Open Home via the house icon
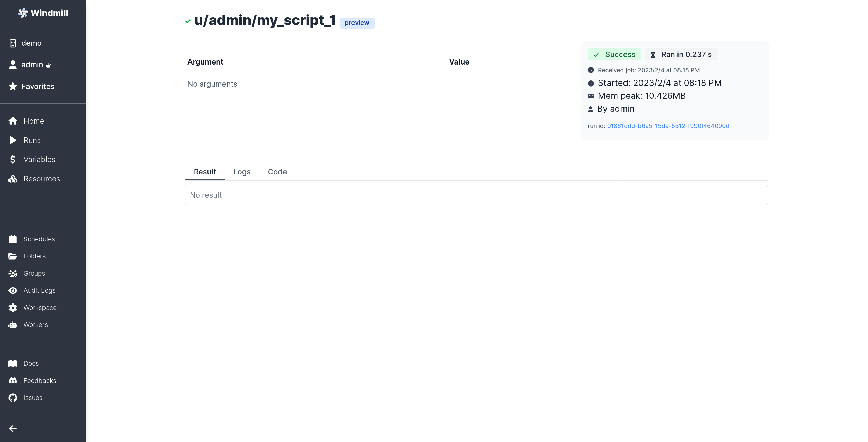The image size is (868, 442). tap(13, 121)
